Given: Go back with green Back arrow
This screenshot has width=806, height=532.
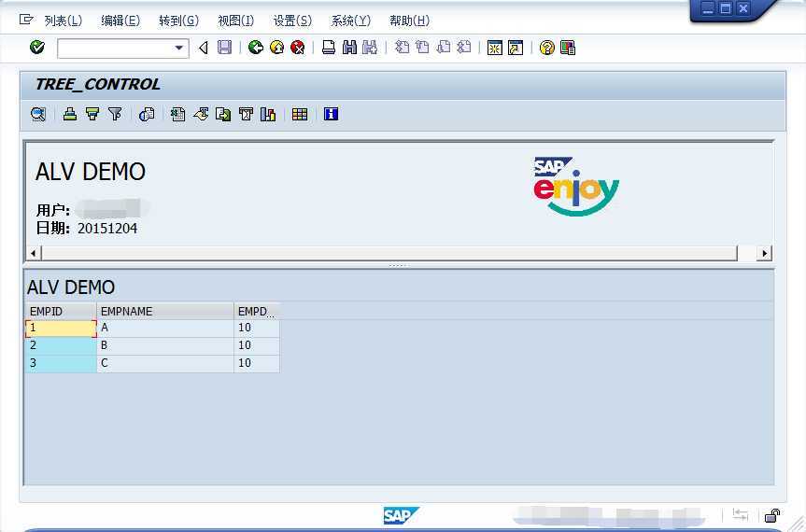Looking at the screenshot, I should 256,48.
